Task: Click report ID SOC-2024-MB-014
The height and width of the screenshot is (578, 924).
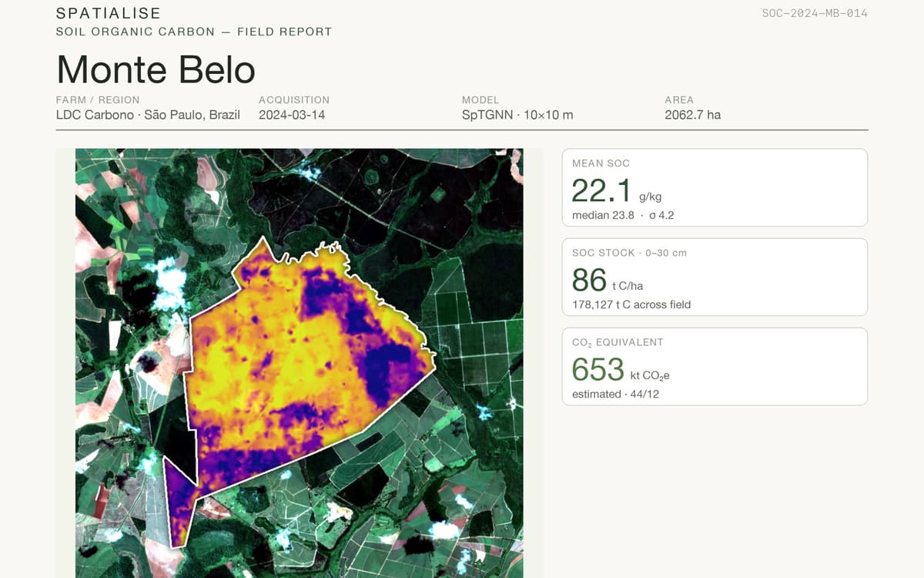Action: click(x=815, y=13)
